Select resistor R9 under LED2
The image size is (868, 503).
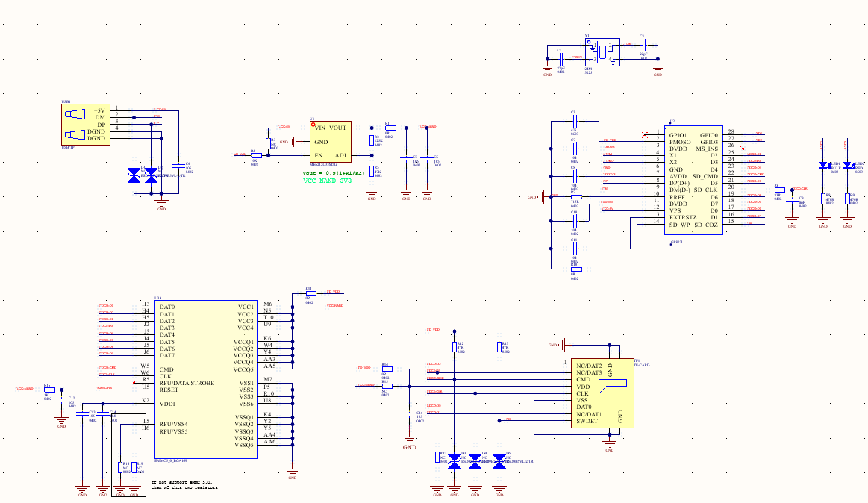pos(847,199)
